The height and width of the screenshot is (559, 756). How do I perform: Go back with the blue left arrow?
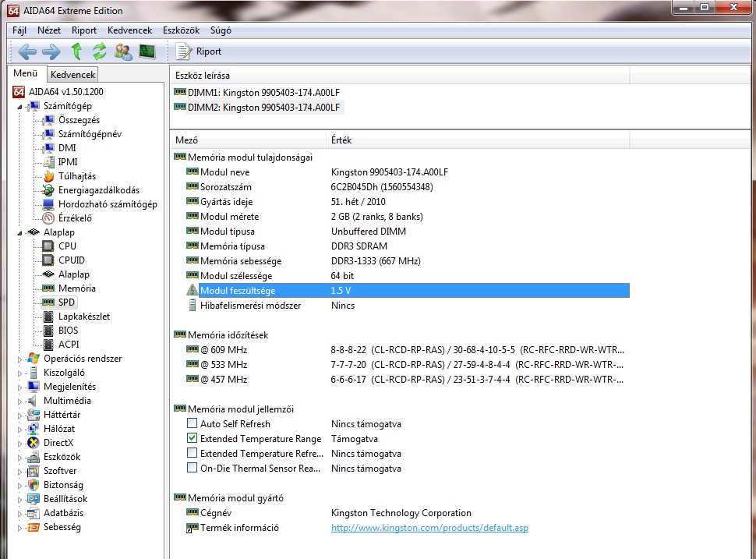click(27, 51)
